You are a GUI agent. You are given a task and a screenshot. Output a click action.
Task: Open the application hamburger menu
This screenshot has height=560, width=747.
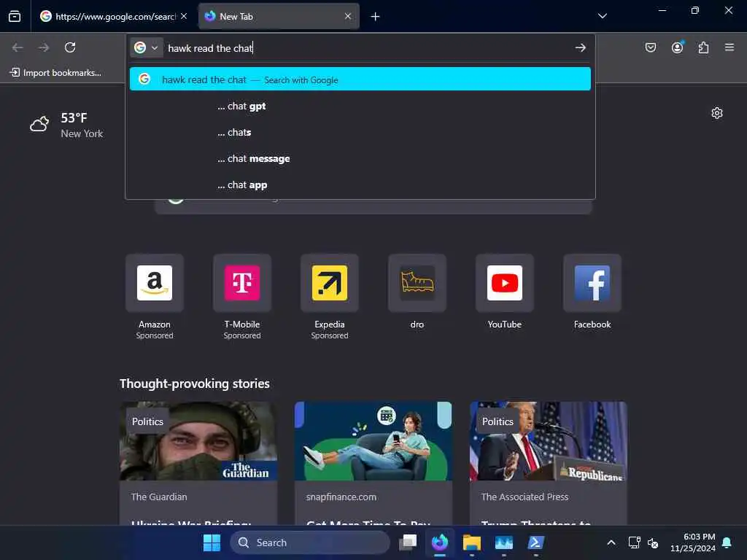click(x=729, y=47)
